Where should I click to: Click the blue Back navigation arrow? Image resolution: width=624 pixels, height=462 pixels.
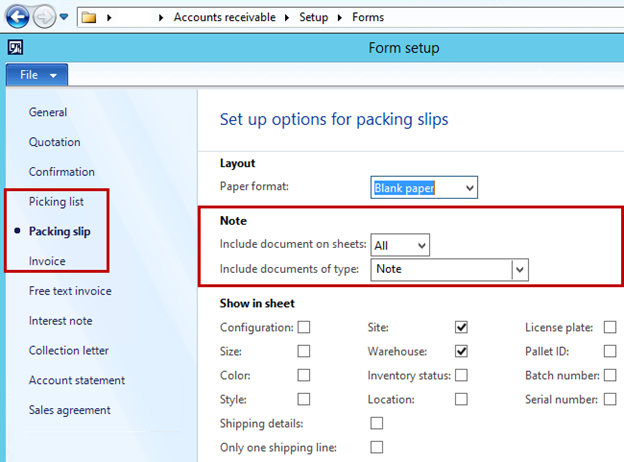(x=17, y=17)
